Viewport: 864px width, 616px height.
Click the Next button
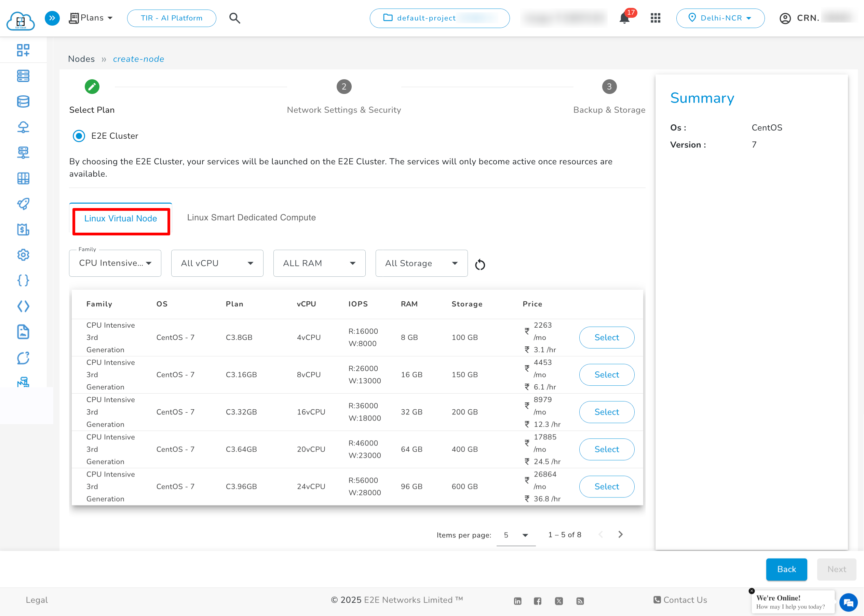836,569
